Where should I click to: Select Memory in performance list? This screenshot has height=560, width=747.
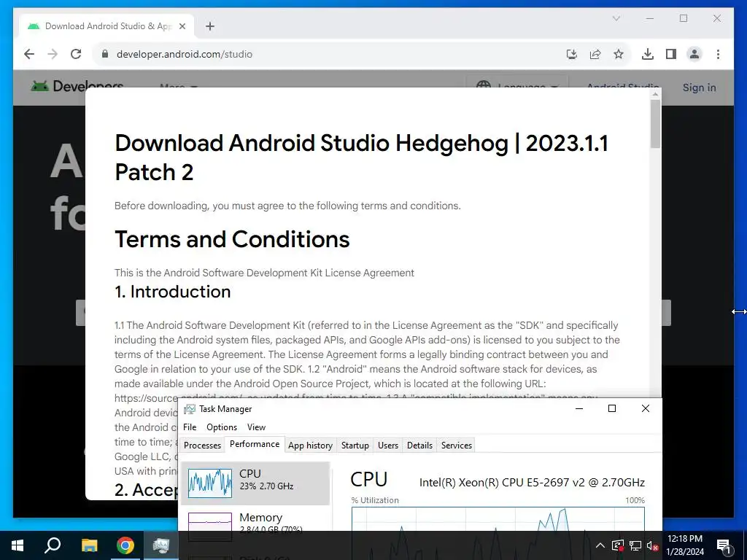pos(255,523)
